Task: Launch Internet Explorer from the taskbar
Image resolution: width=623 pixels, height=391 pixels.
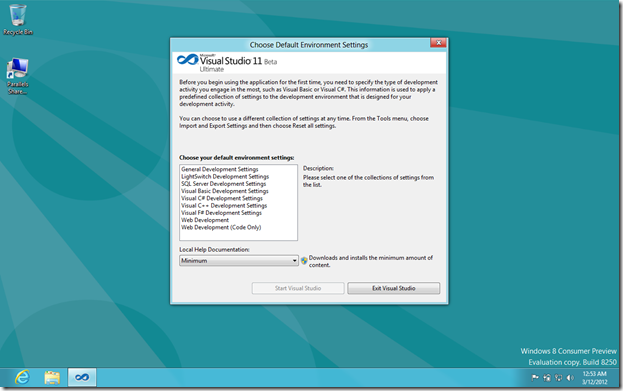Action: [22, 377]
